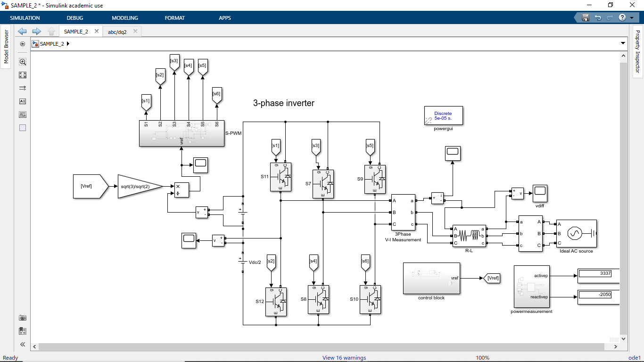The height and width of the screenshot is (362, 644).
Task: Select the powergui block
Action: [443, 115]
